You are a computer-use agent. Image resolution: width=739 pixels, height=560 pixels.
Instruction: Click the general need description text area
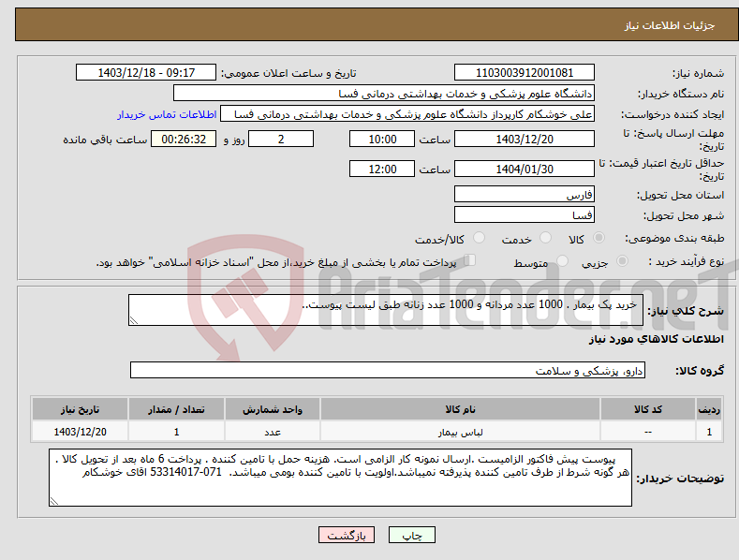click(x=386, y=310)
